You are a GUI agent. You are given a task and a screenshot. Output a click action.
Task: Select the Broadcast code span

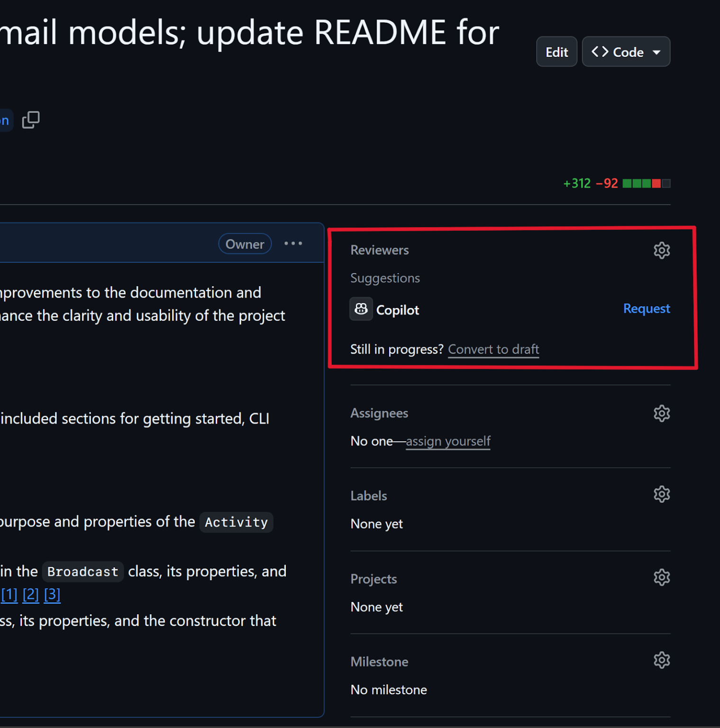(x=82, y=572)
